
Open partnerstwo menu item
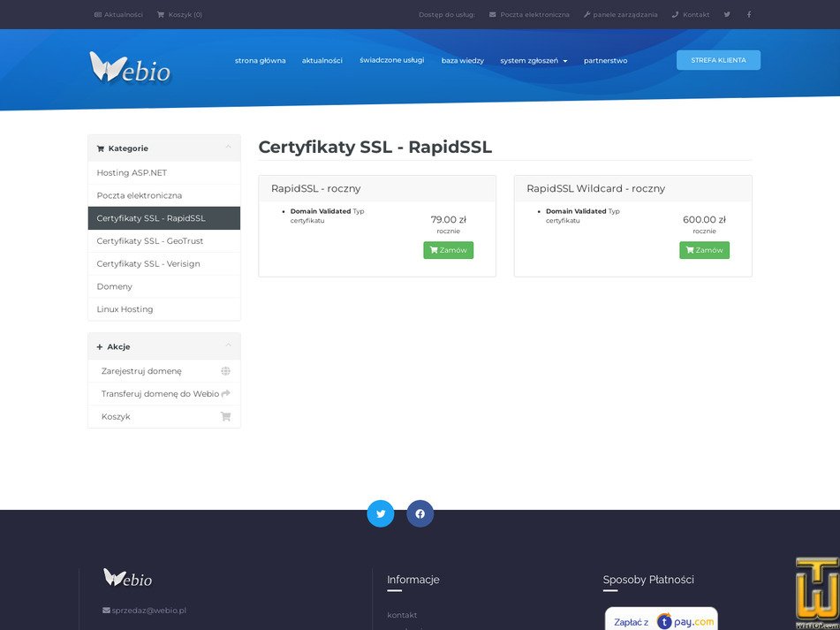605,61
